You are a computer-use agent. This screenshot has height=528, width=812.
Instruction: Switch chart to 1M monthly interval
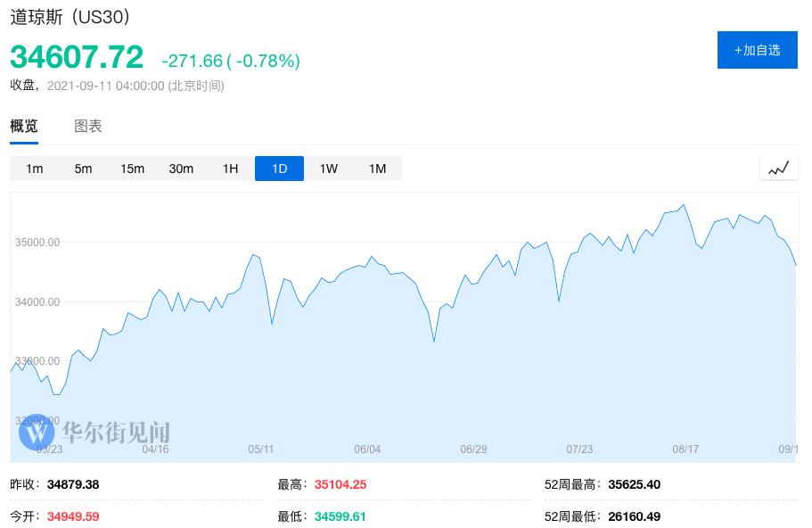click(x=377, y=169)
